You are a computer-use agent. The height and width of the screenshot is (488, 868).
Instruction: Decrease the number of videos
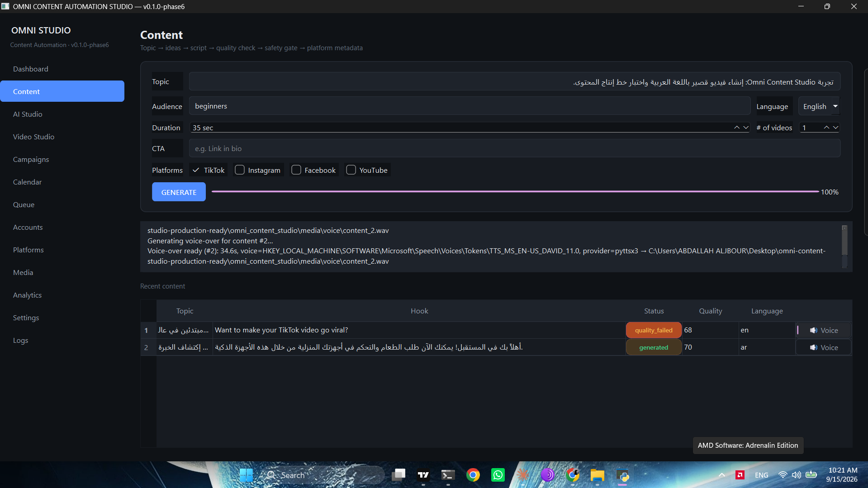pos(835,128)
